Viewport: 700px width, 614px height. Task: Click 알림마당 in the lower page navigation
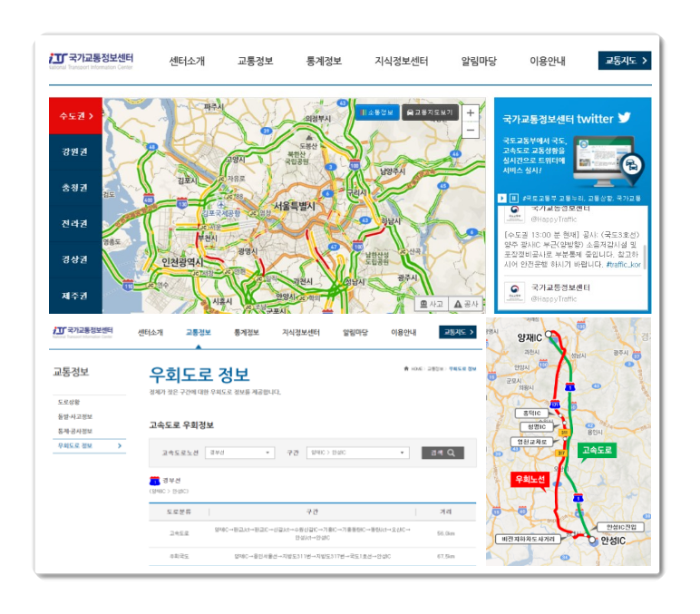pos(355,332)
